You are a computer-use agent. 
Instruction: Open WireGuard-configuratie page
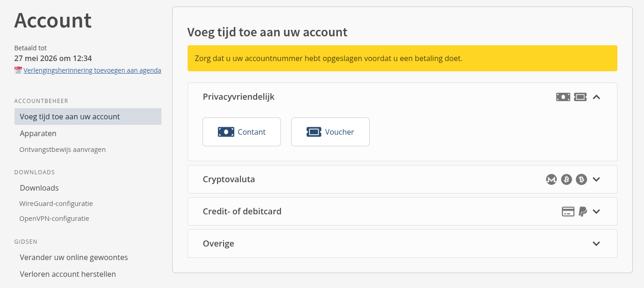(56, 204)
